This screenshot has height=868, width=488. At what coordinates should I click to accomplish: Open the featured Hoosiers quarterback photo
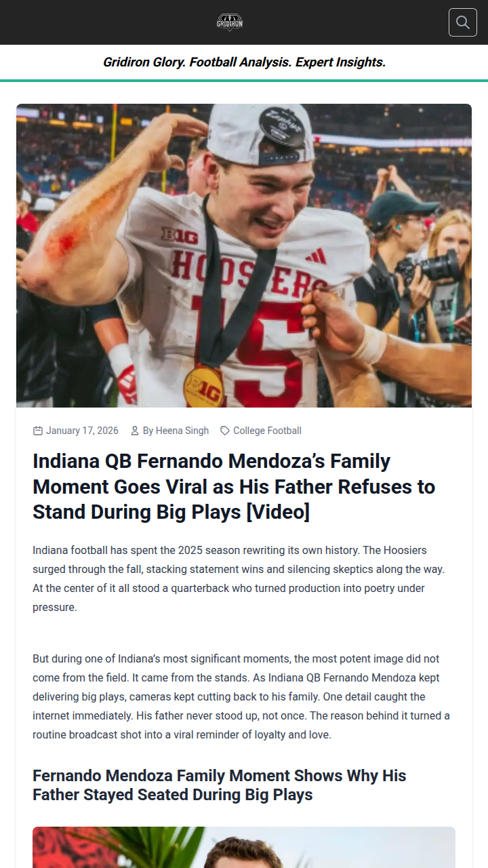244,256
